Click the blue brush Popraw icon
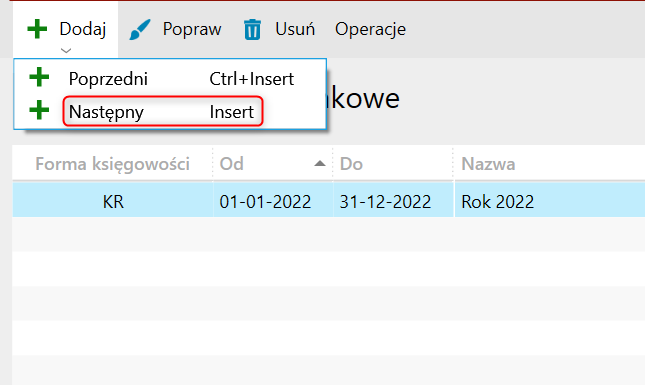 [x=140, y=29]
